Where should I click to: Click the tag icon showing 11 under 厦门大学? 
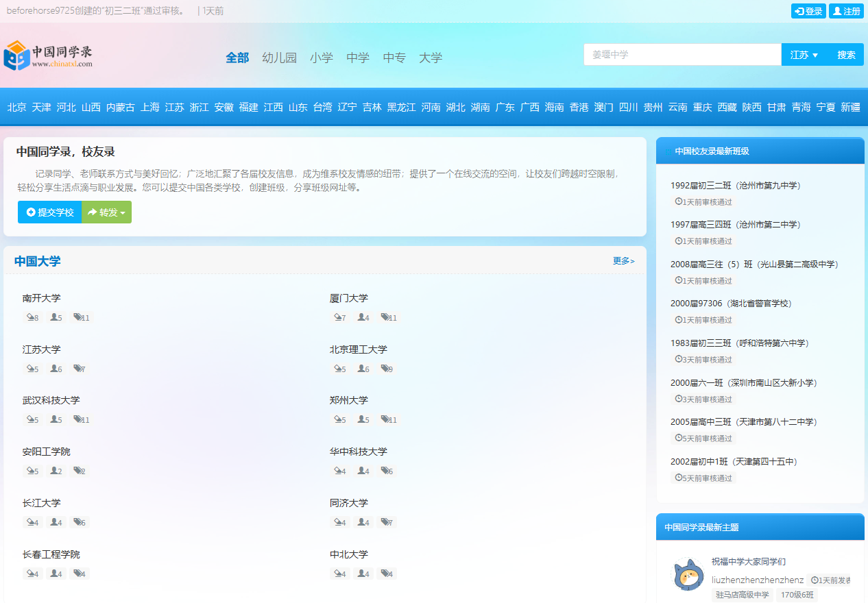click(386, 317)
